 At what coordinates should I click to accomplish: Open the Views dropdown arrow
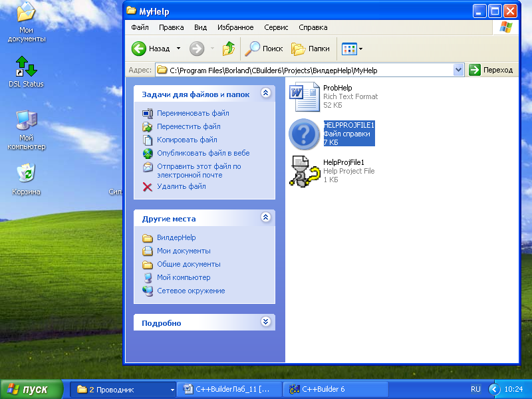(x=360, y=49)
